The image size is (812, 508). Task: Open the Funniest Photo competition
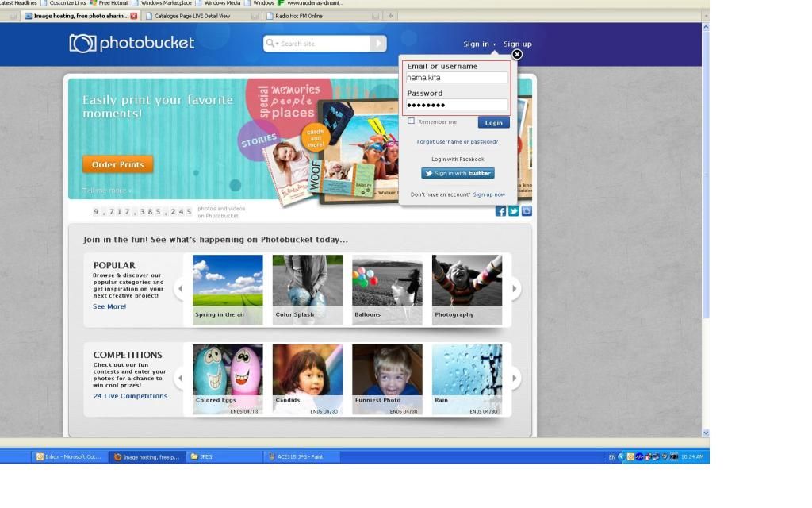coord(387,379)
